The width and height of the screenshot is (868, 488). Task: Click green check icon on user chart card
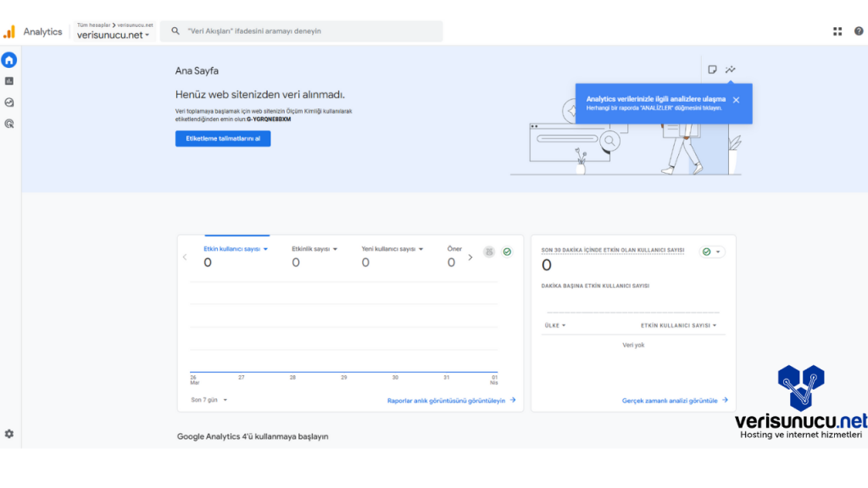(x=507, y=252)
